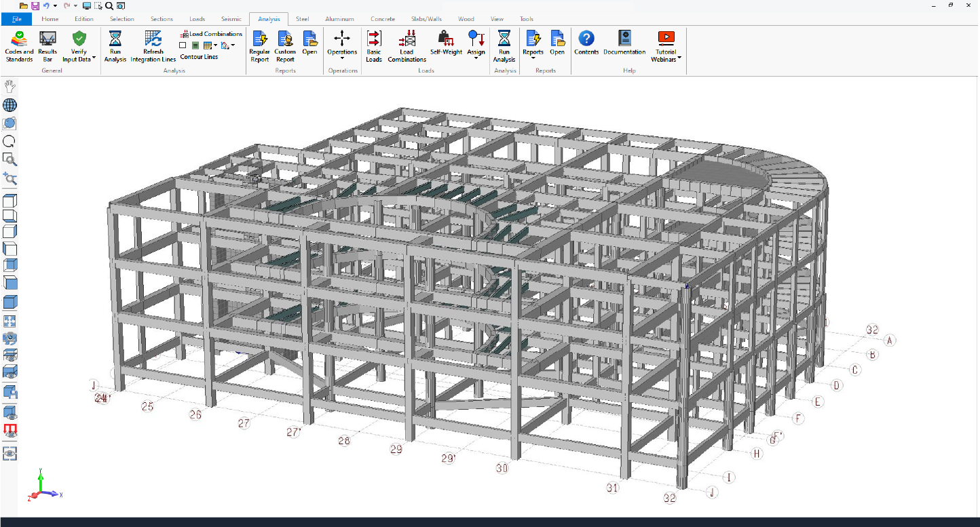980x527 pixels.
Task: Click the Run Analysis button
Action: 115,45
